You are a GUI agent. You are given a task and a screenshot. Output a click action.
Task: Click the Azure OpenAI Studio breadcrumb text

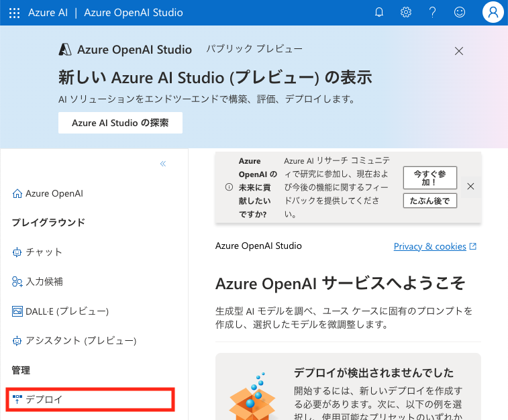point(258,246)
